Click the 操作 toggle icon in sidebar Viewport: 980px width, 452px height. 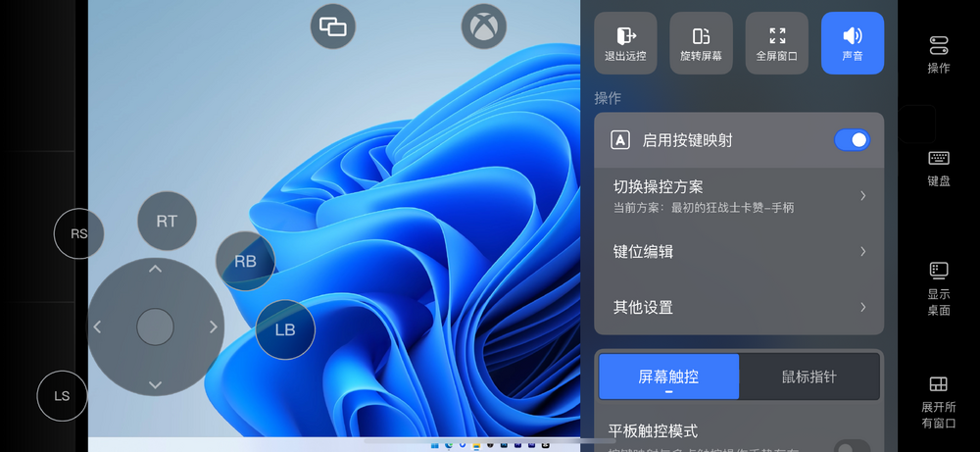pyautogui.click(x=938, y=45)
